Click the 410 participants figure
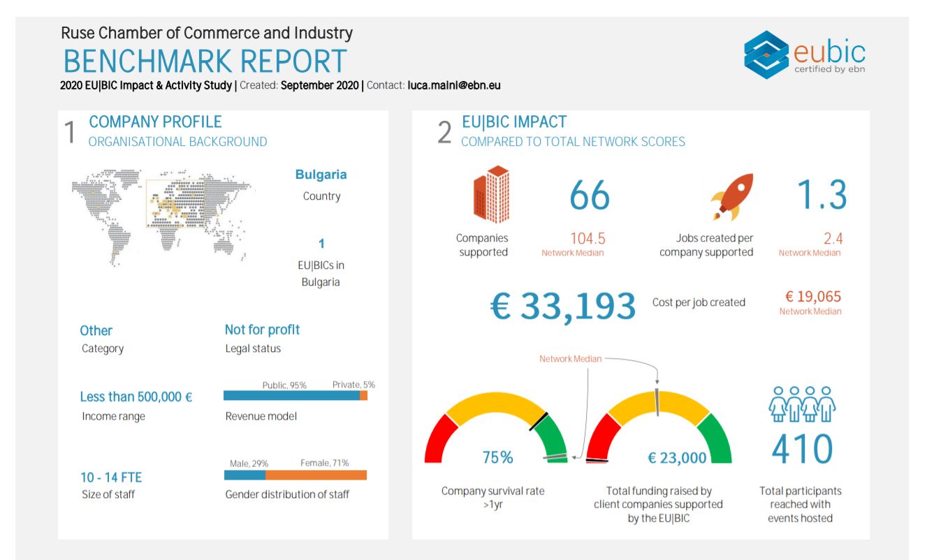This screenshot has width=927, height=560. click(x=803, y=450)
